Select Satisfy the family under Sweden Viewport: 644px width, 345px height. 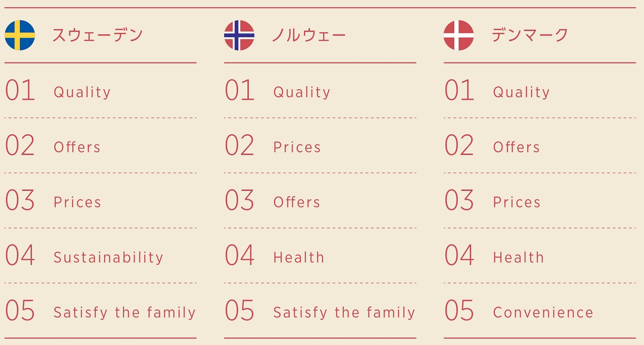(124, 313)
